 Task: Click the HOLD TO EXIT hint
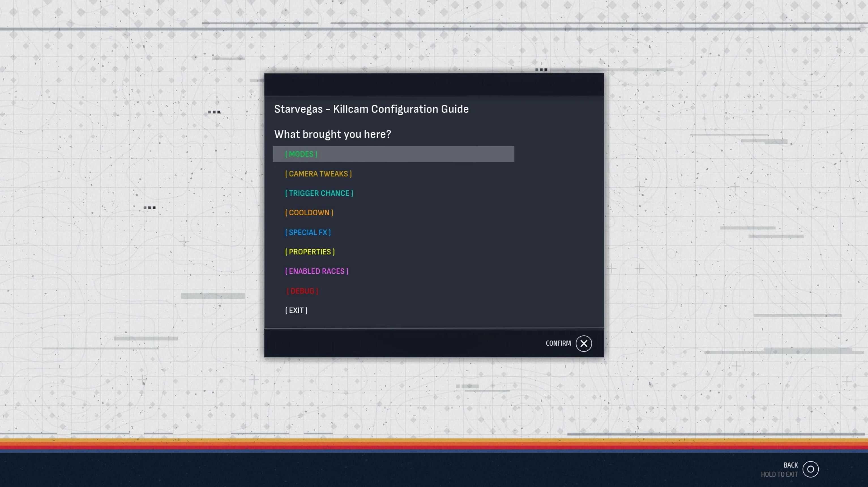[x=779, y=475]
